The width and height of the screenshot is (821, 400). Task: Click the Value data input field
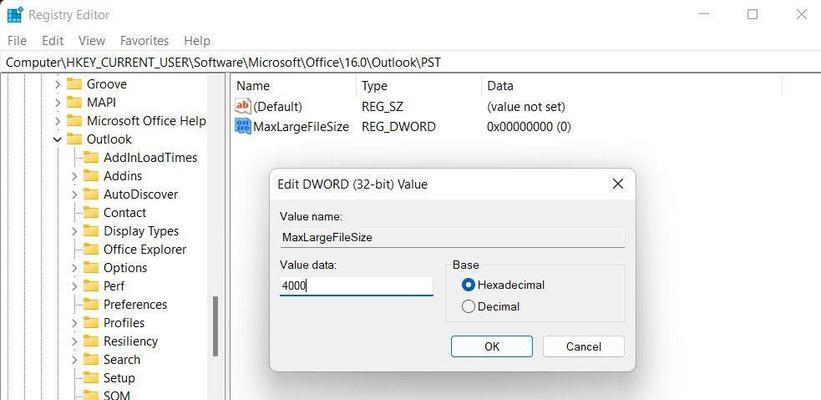click(356, 286)
